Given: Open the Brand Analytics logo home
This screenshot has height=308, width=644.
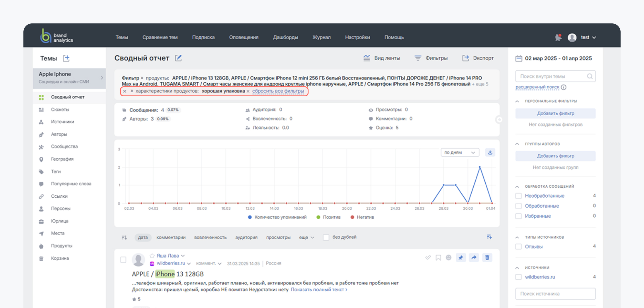Looking at the screenshot, I should tap(56, 36).
